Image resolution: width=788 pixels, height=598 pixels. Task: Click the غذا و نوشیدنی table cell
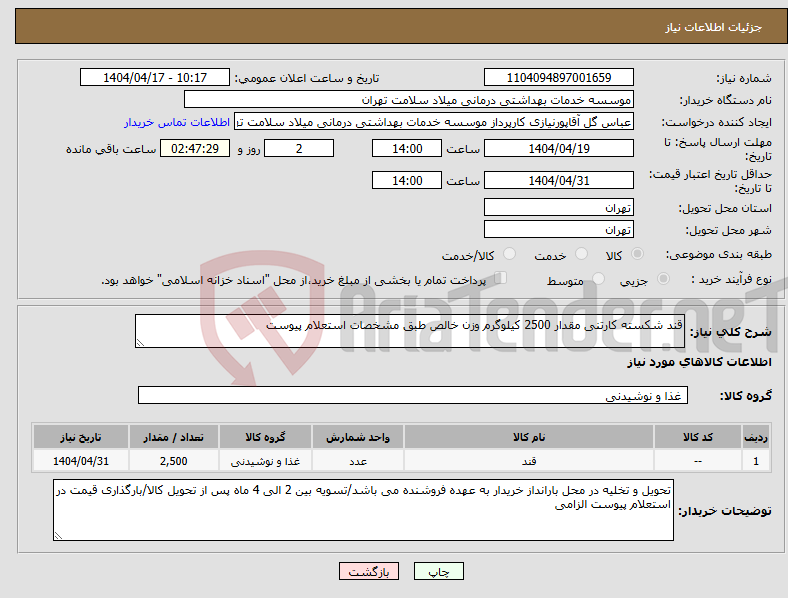(265, 461)
